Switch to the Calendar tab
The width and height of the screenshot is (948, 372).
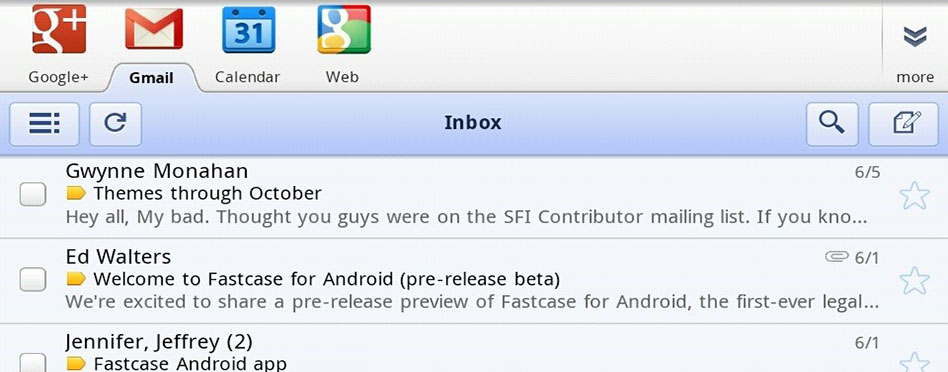[247, 77]
